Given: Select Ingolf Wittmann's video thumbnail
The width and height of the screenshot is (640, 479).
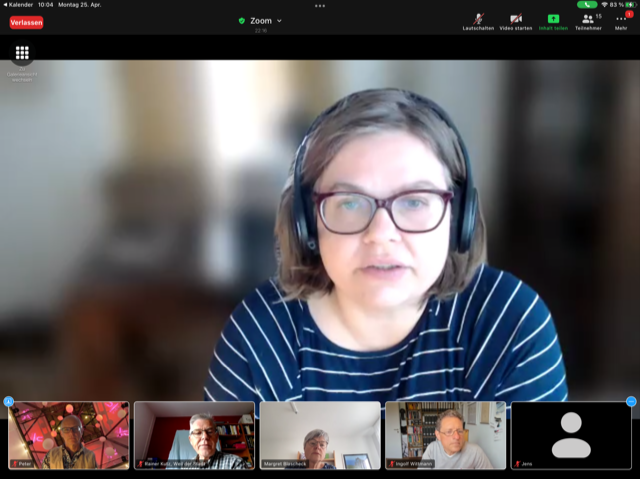Looking at the screenshot, I should click(445, 435).
